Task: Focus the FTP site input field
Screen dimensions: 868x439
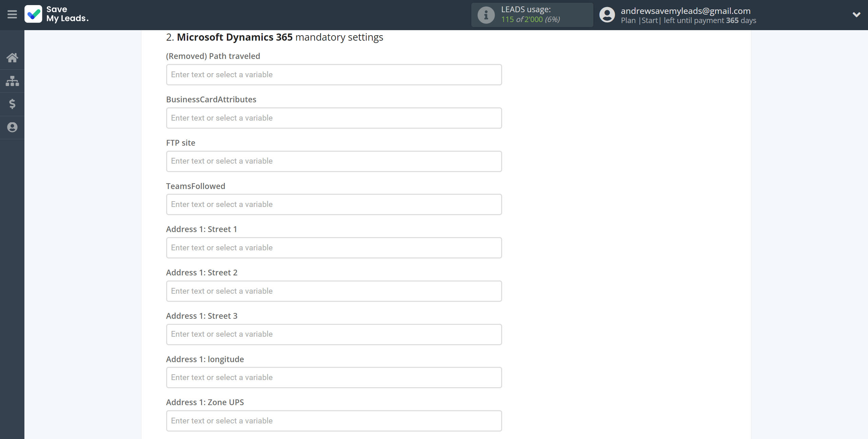Action: click(x=334, y=161)
